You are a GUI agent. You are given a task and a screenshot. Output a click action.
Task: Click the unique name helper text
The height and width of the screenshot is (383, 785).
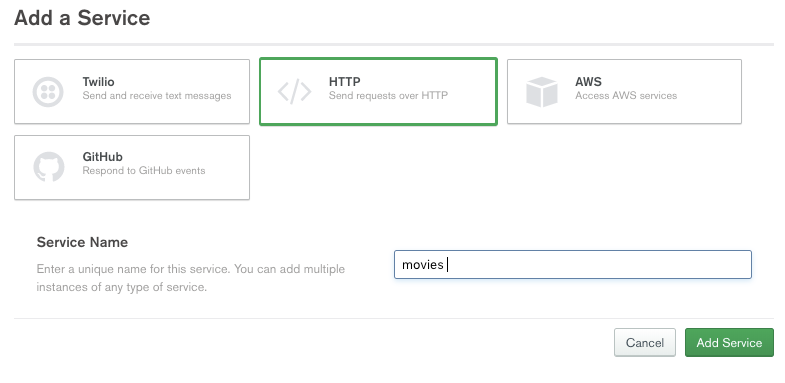coord(191,278)
